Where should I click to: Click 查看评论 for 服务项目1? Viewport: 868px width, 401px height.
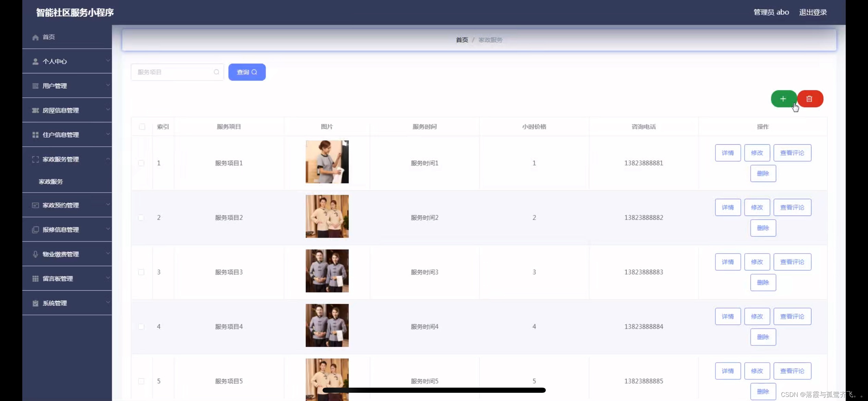[792, 153]
